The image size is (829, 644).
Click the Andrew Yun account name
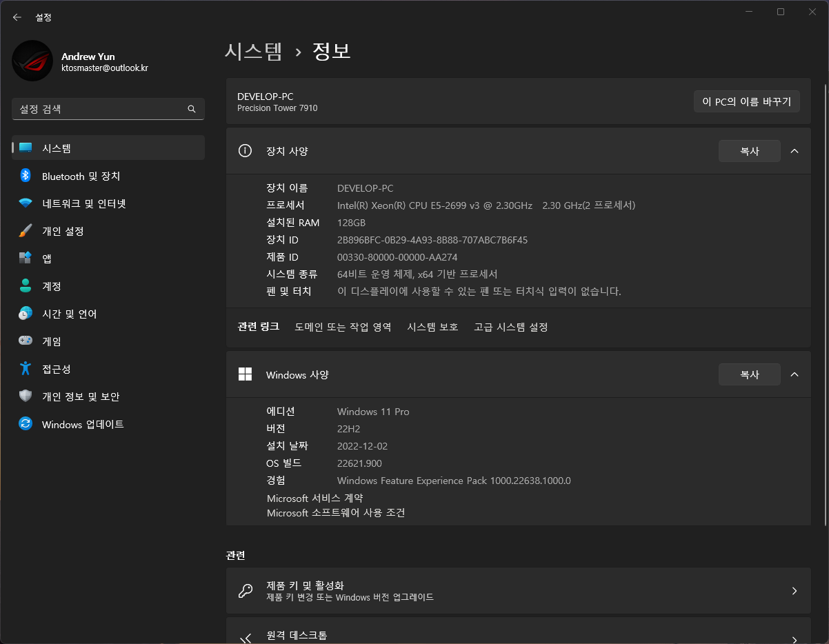(x=88, y=57)
